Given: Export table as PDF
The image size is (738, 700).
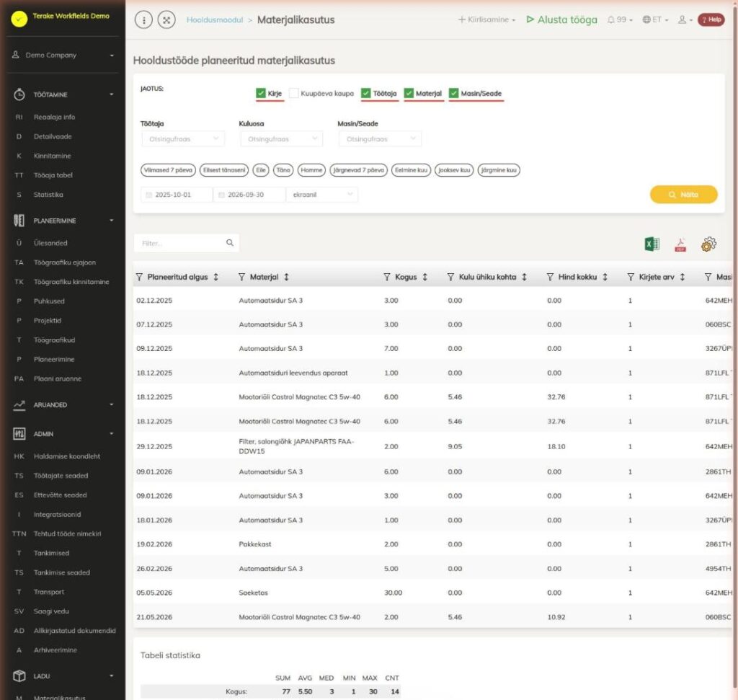Looking at the screenshot, I should click(680, 244).
